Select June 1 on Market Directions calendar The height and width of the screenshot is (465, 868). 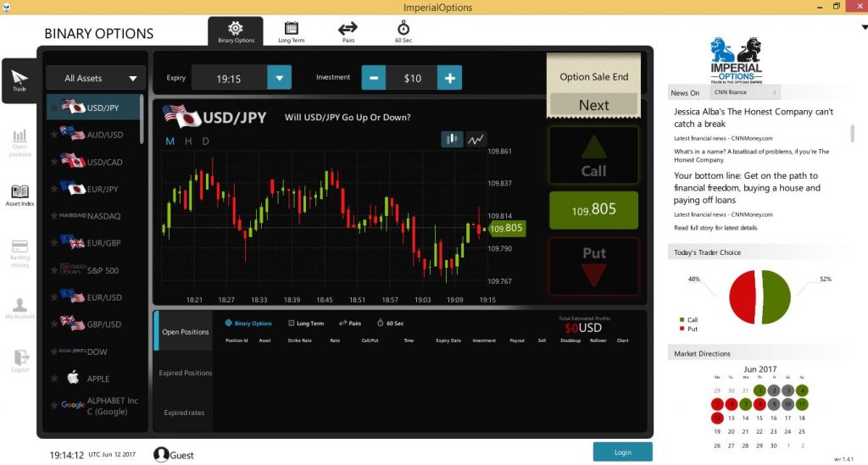click(759, 390)
